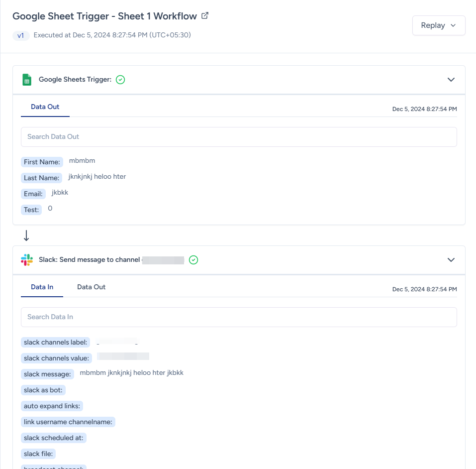Open workflow via external link icon

pyautogui.click(x=205, y=16)
